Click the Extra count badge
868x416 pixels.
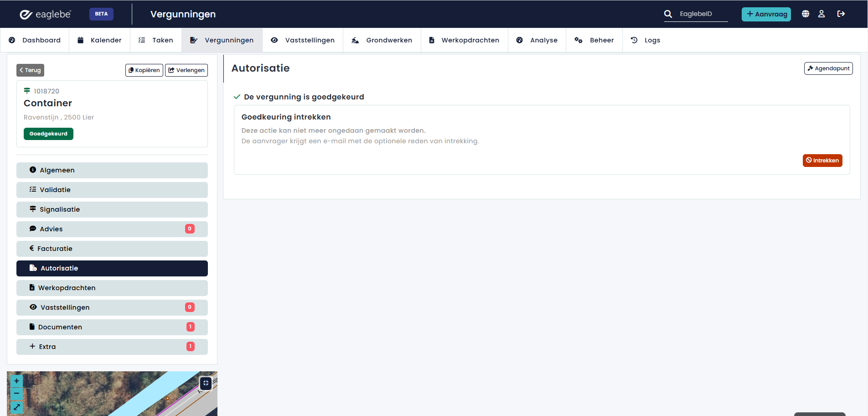(x=191, y=347)
